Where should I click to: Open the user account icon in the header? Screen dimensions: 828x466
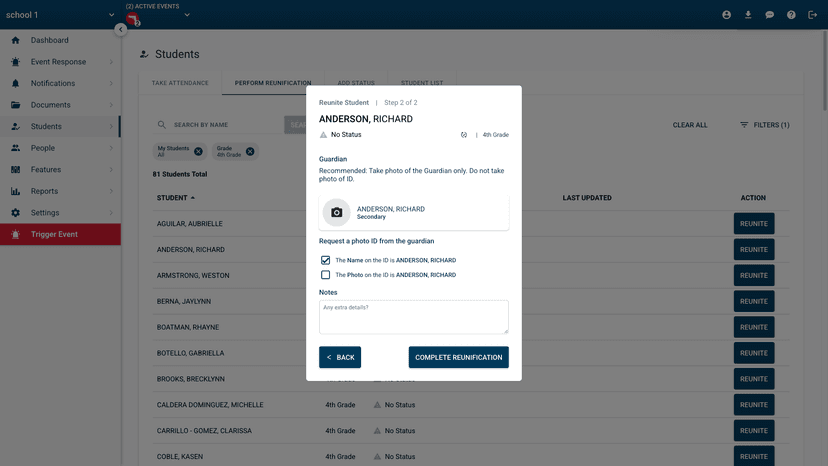point(727,15)
